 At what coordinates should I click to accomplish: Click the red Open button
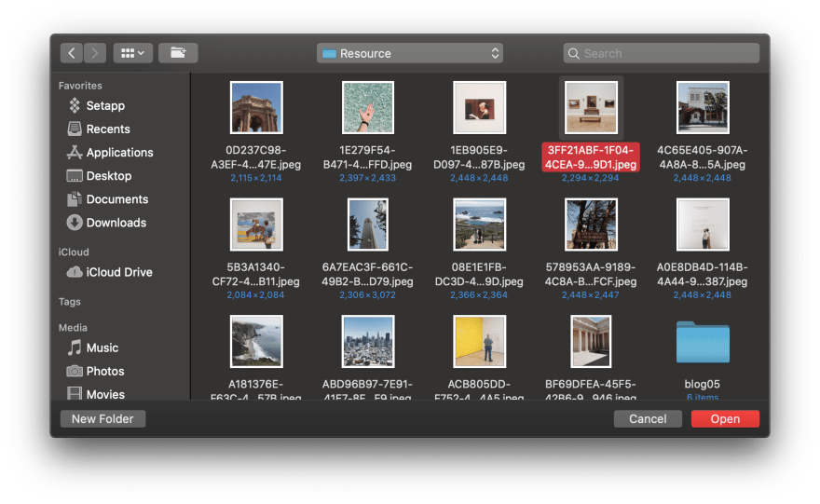[x=725, y=419]
